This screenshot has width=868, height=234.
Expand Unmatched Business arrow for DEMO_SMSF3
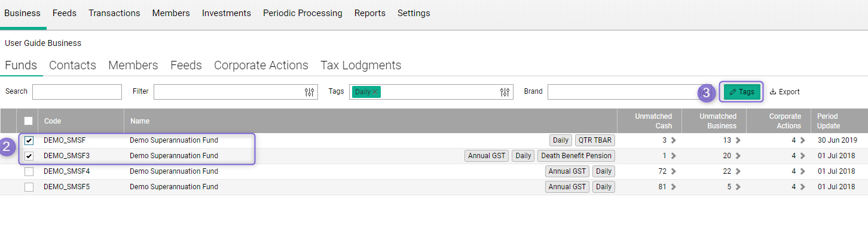(738, 156)
